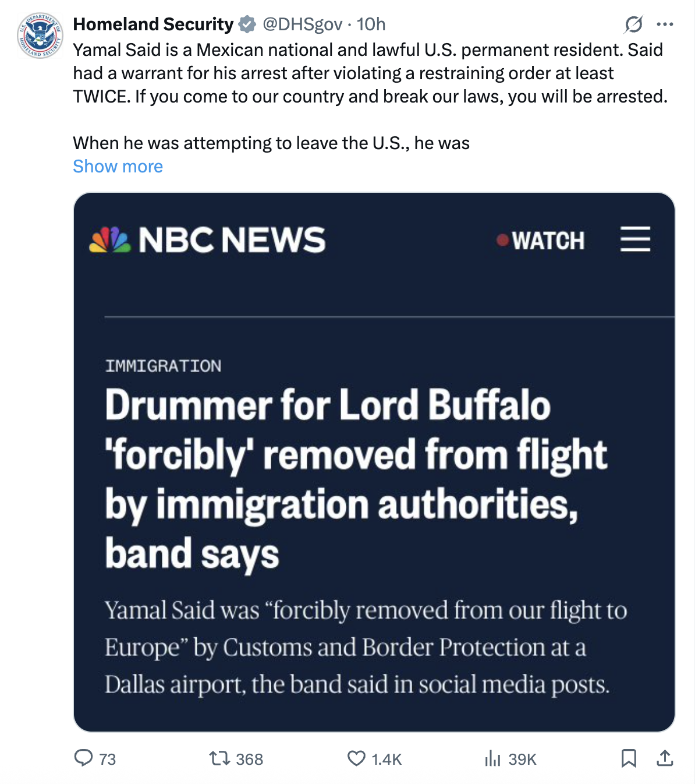Viewport: 695px width, 784px height.
Task: Open the three-dot more options menu
Action: [x=665, y=24]
